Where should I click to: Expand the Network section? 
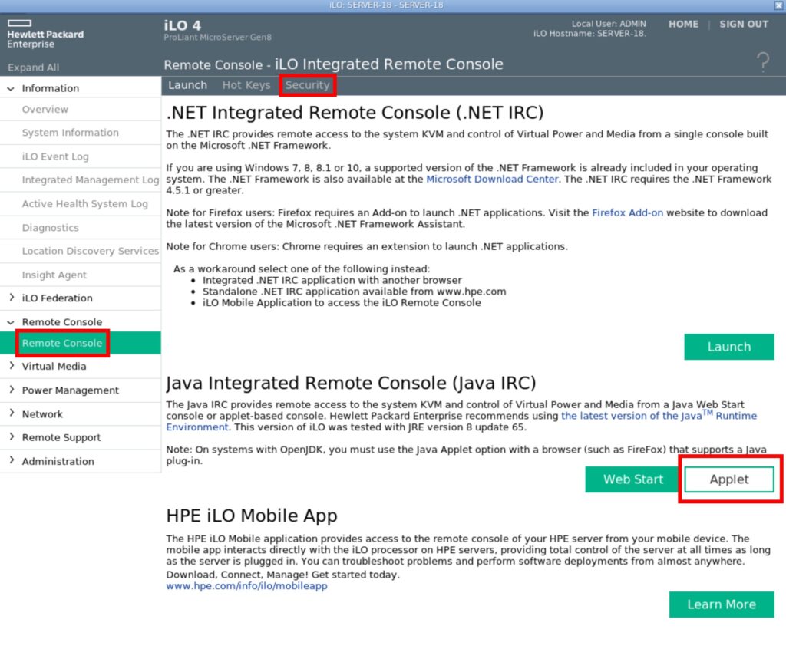pyautogui.click(x=11, y=413)
